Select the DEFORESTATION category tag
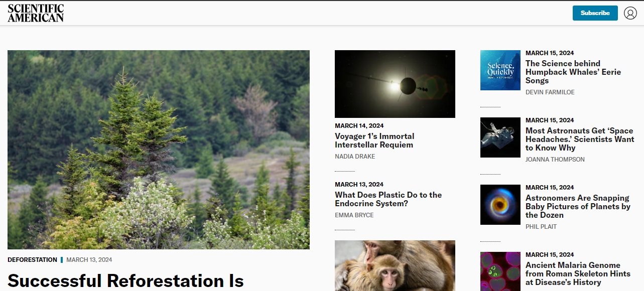The image size is (644, 291). point(32,260)
